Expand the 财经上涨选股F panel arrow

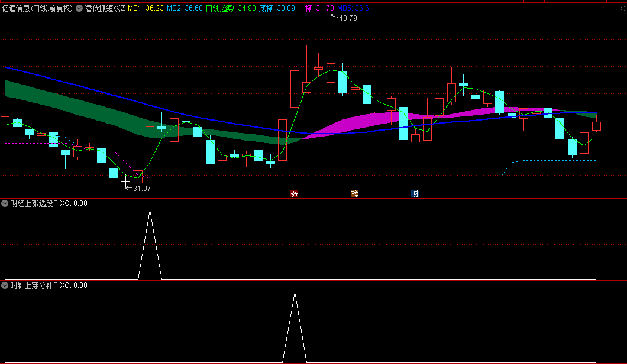[5, 203]
